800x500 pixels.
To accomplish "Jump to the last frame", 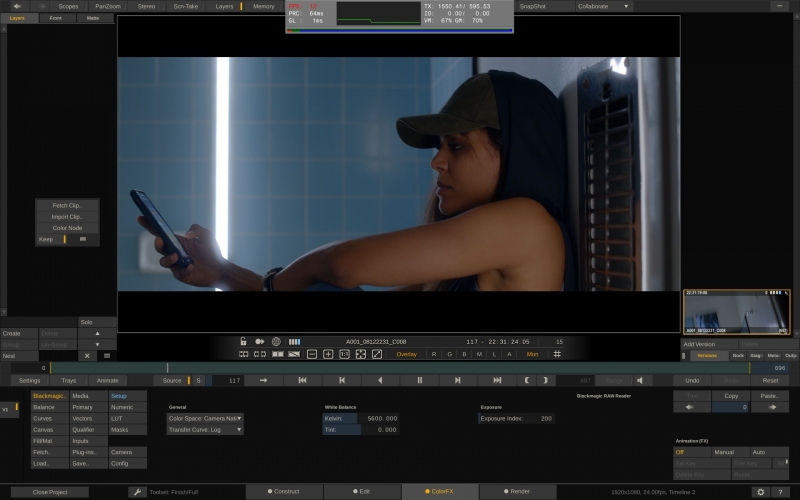I will (497, 380).
